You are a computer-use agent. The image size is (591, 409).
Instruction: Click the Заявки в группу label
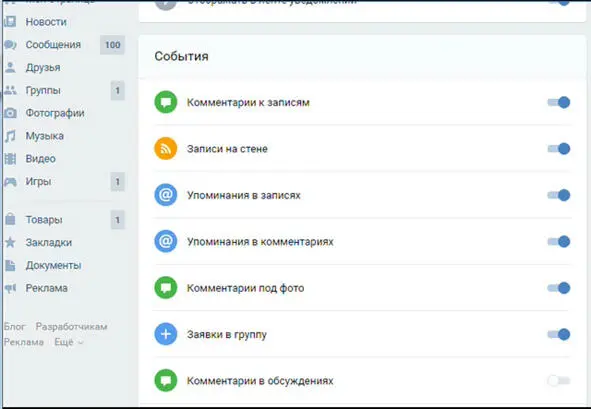click(227, 335)
